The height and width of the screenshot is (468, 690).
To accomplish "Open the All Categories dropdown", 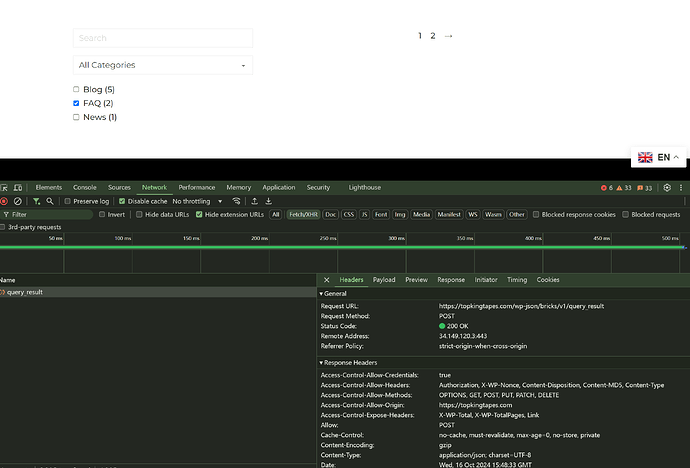I will [x=163, y=65].
